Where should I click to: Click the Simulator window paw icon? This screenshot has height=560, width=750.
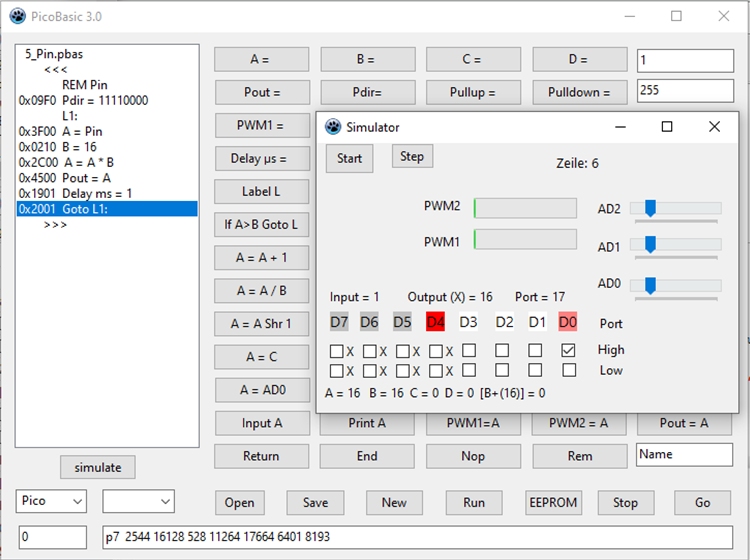tap(333, 127)
